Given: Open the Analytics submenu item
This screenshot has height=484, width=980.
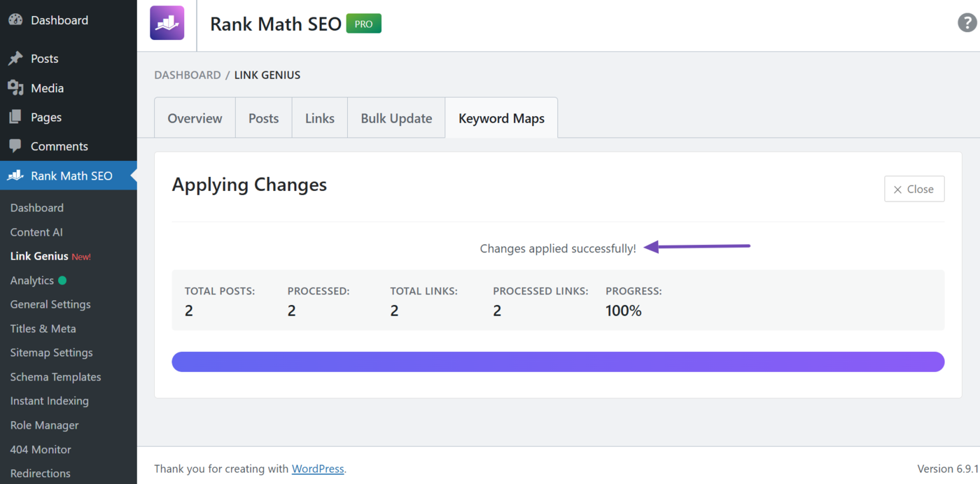Looking at the screenshot, I should point(32,280).
